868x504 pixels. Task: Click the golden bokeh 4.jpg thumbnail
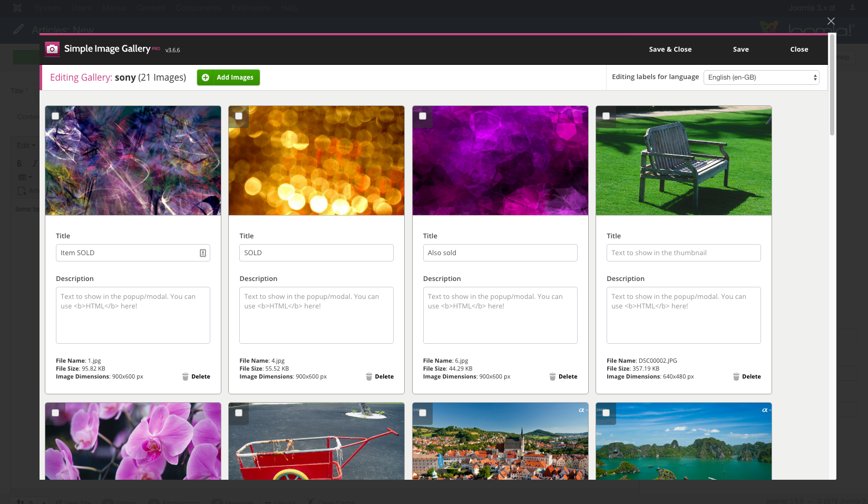pos(316,161)
